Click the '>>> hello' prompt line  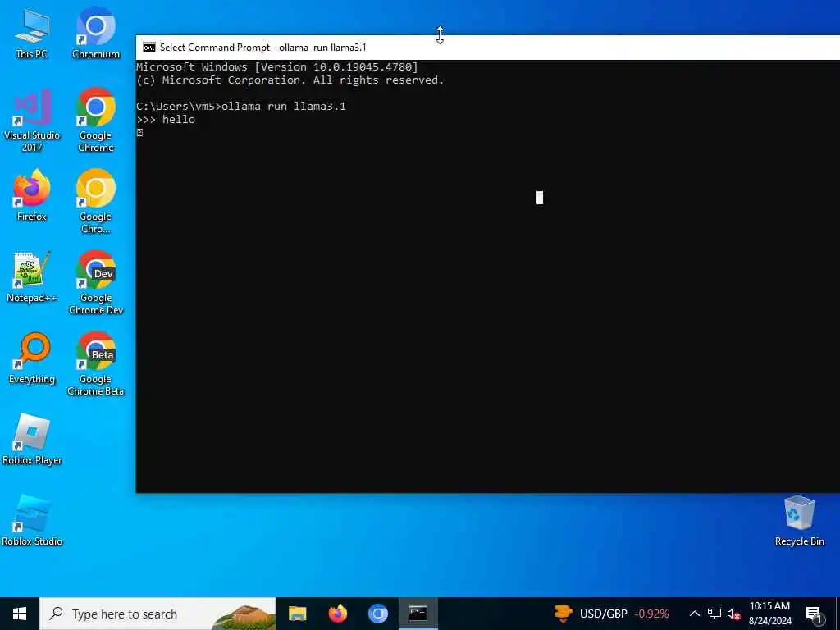point(166,120)
